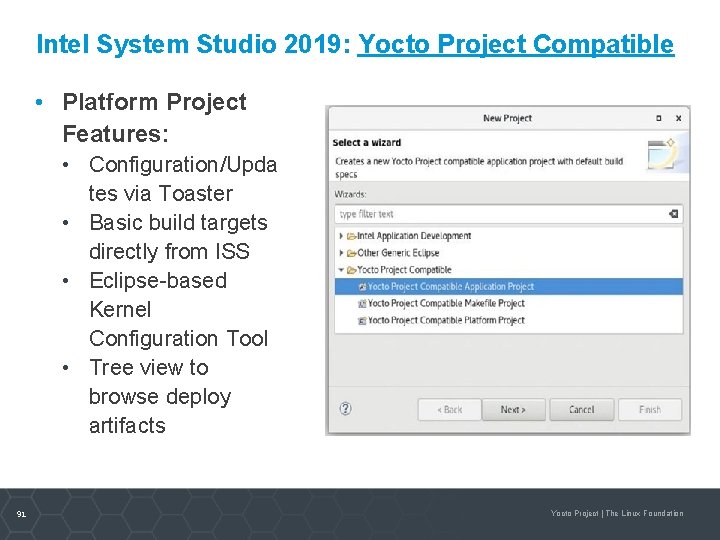Clear the wizard filter text icon
Image resolution: width=720 pixels, height=540 pixels.
click(673, 214)
